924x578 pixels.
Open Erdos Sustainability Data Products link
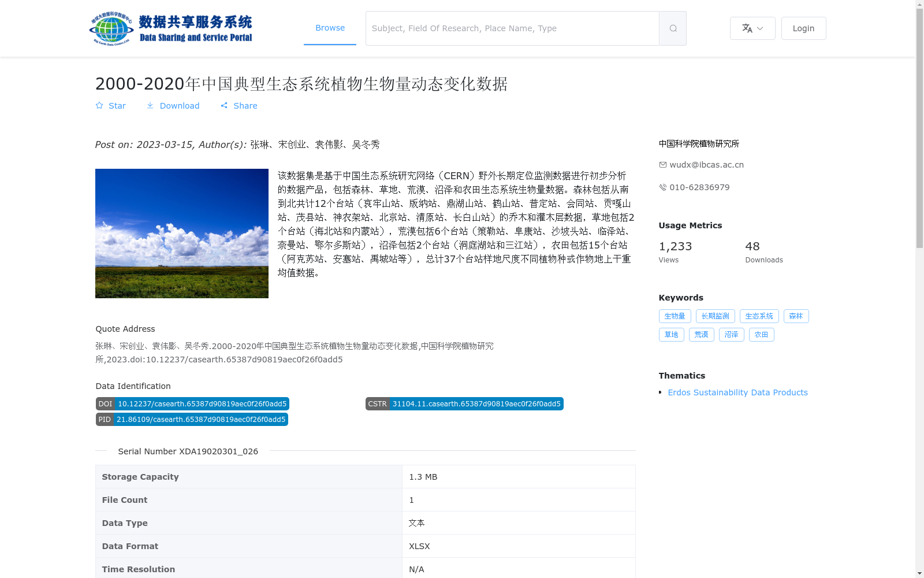[737, 392]
